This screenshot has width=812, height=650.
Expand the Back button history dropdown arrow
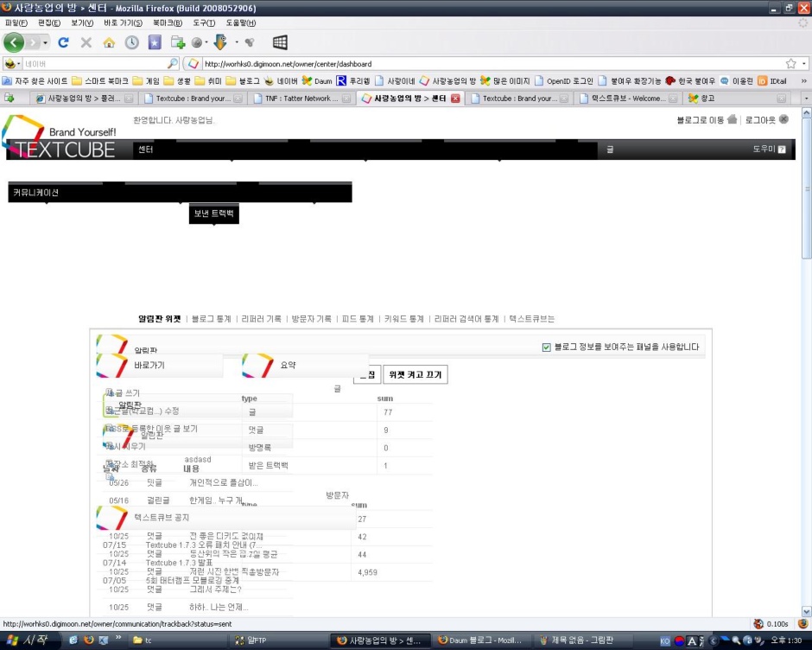pyautogui.click(x=43, y=41)
